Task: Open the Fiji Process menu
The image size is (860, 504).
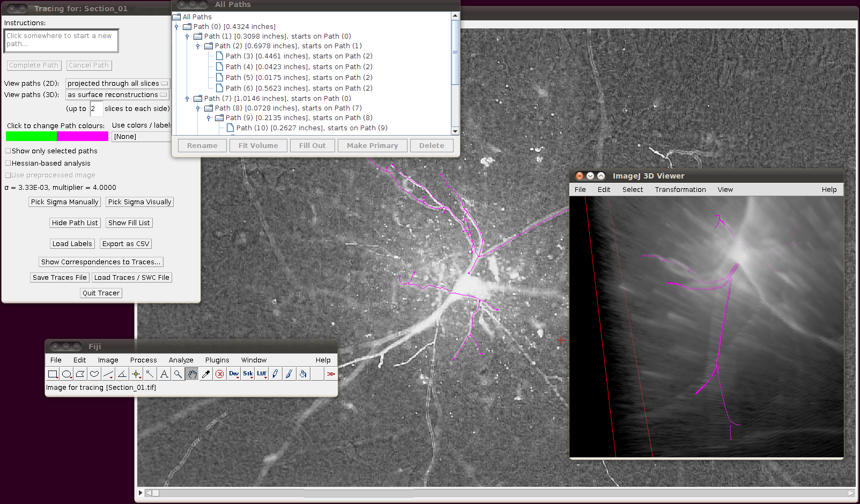Action: (143, 360)
